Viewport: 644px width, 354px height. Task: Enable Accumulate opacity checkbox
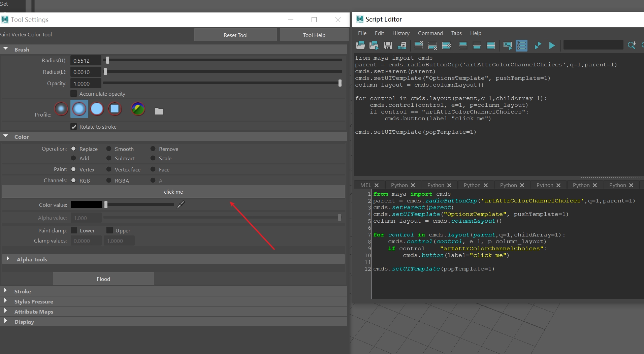[74, 94]
